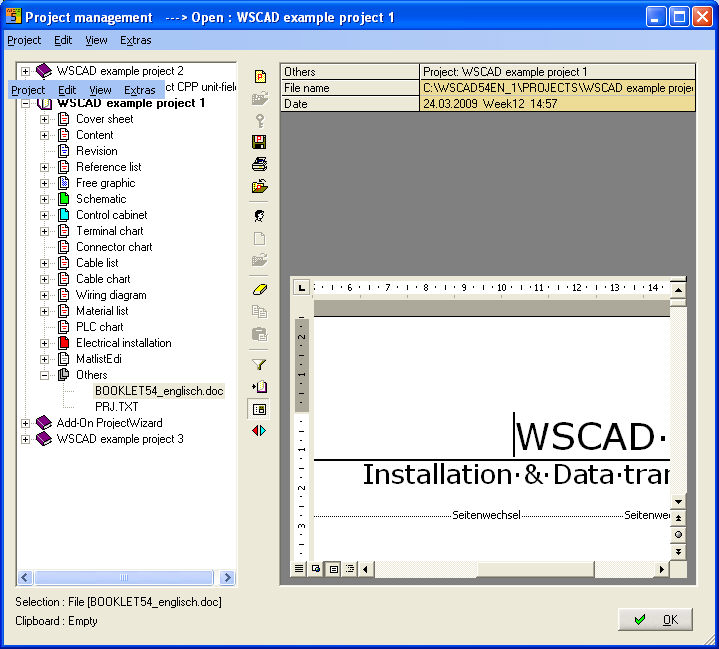Click the key icon in the toolbar
719x649 pixels.
point(260,121)
